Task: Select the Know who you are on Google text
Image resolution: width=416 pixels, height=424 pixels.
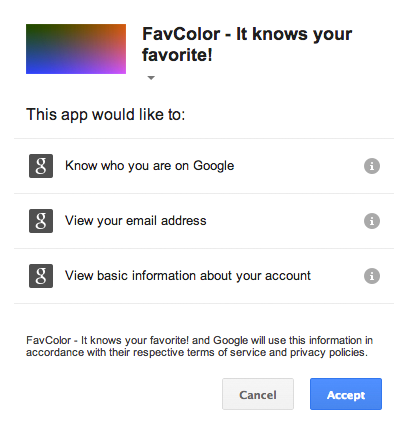Action: (x=150, y=166)
